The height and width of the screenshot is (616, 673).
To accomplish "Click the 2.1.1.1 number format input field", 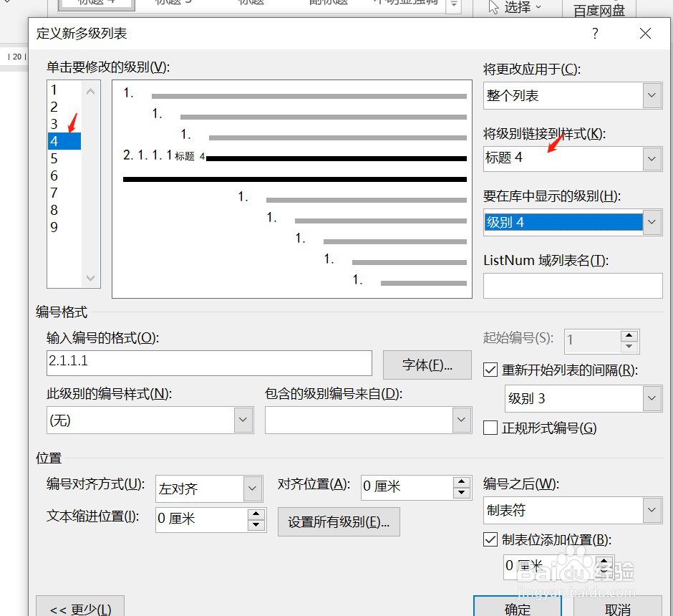I will 208,365.
